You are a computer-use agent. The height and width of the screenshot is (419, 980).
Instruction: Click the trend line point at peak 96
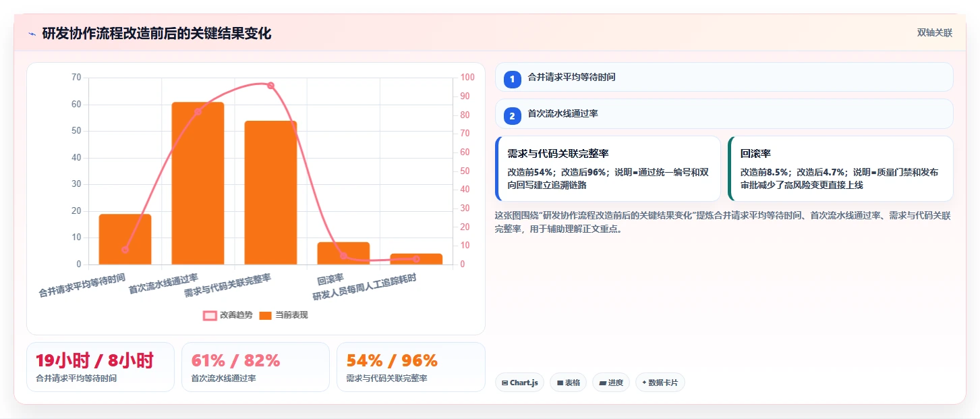pos(270,86)
